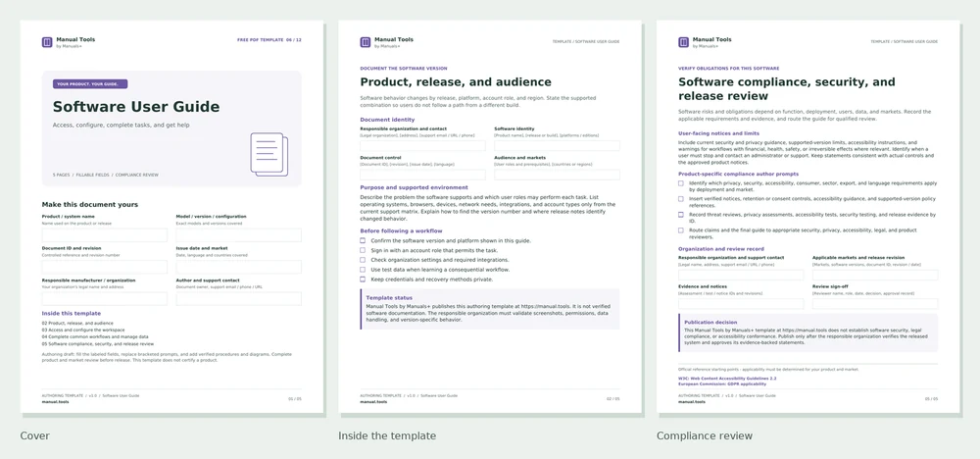Check 'Sign in with an account role' box
Screen dimensions: 980x459
[363, 250]
